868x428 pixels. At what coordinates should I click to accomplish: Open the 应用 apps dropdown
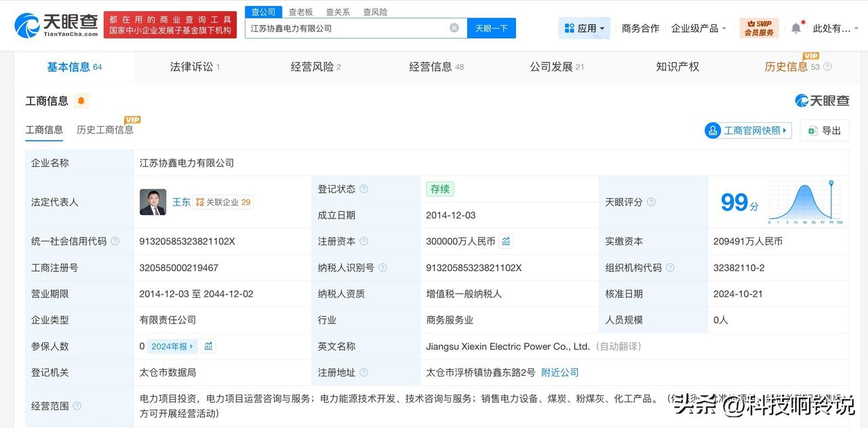click(x=585, y=28)
